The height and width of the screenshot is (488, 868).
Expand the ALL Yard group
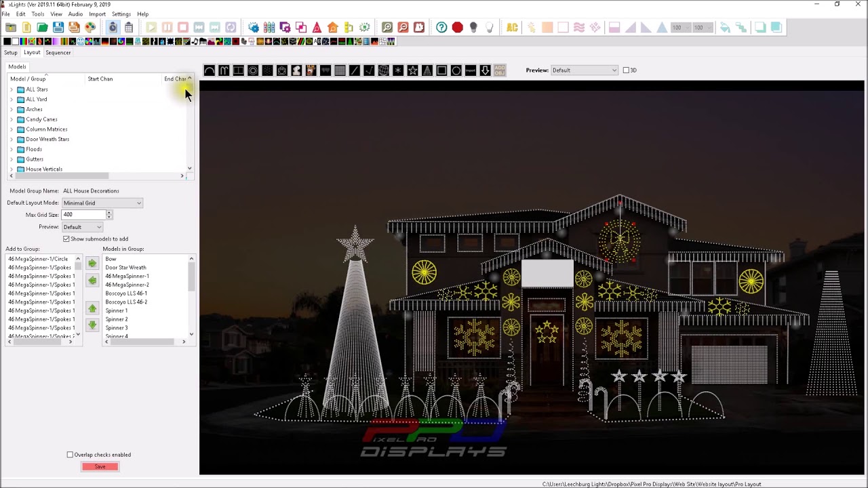click(x=12, y=100)
